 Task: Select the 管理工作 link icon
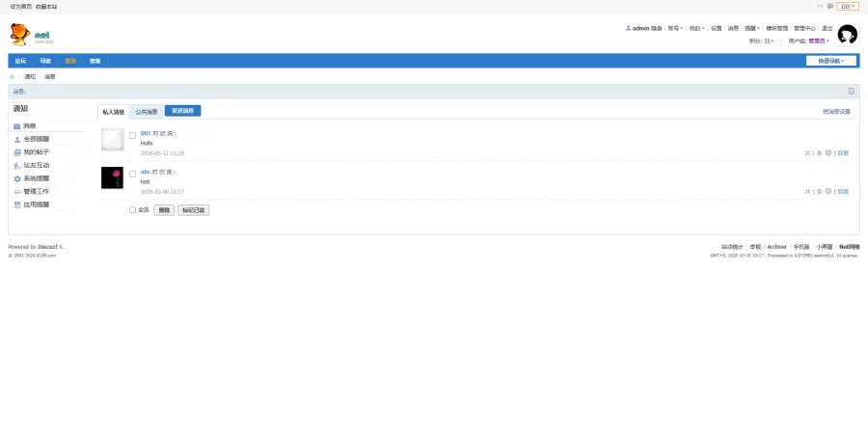coord(17,191)
